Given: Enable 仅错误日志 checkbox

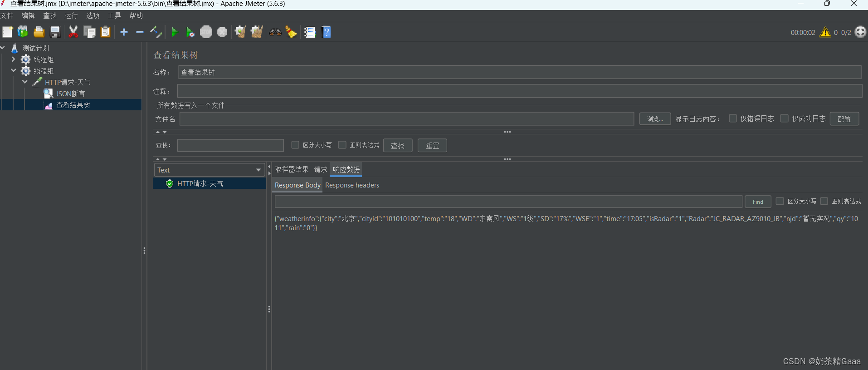Looking at the screenshot, I should pyautogui.click(x=733, y=118).
